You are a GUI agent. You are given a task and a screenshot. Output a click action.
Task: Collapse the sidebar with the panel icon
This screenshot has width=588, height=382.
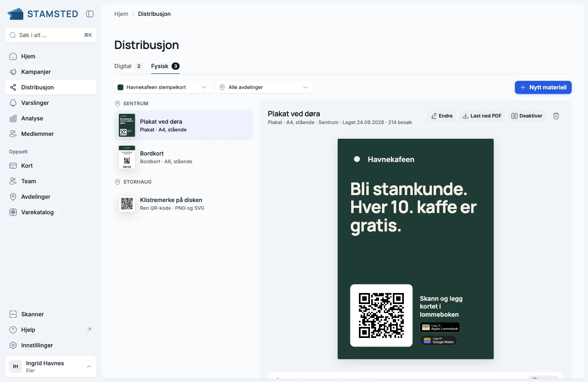pyautogui.click(x=90, y=14)
